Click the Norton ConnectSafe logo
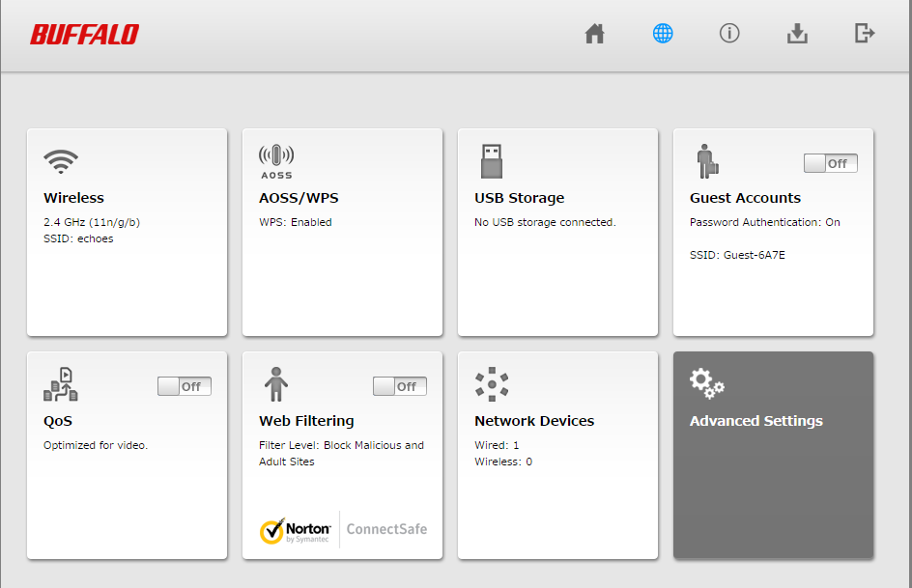Viewport: 912px width, 588px height. (x=343, y=529)
